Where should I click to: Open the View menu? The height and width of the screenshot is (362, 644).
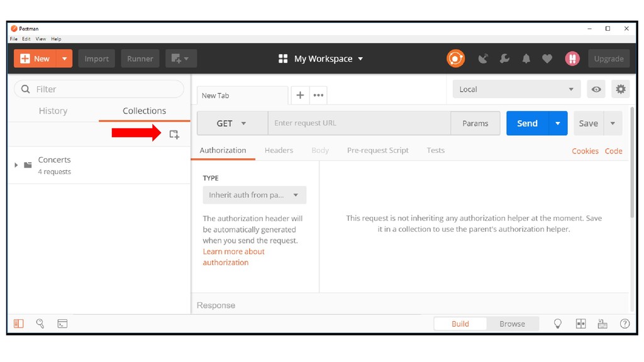(41, 39)
